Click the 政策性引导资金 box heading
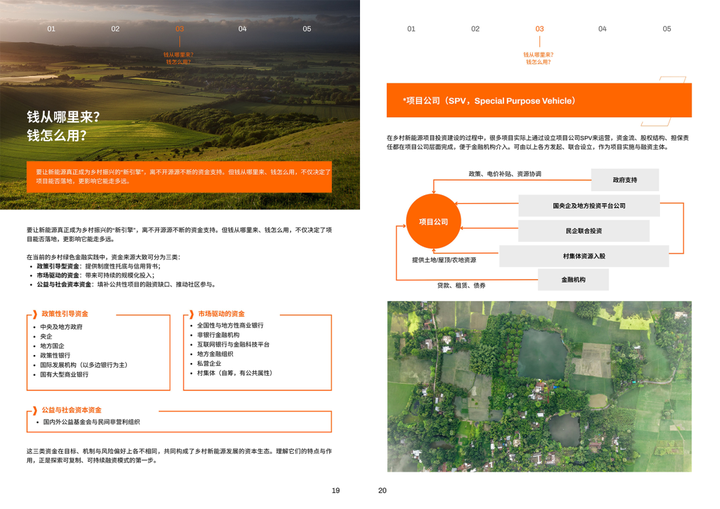 click(64, 314)
